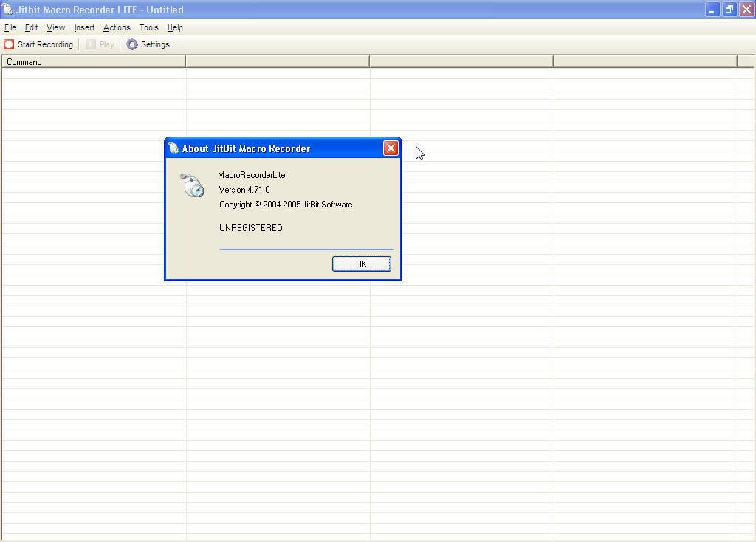Click the small icon in About dialog title bar
756x542 pixels.
pos(173,148)
